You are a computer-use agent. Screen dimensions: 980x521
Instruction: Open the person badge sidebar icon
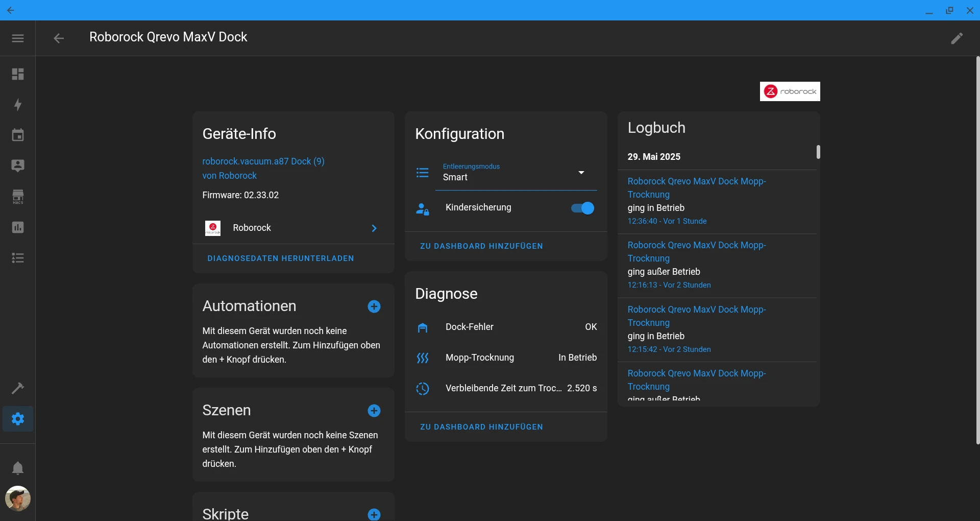[18, 166]
